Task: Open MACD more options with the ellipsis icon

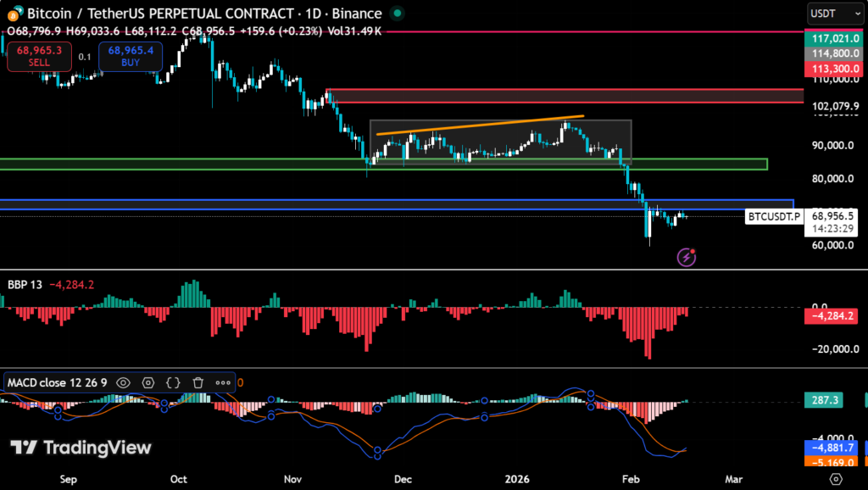Action: pyautogui.click(x=223, y=383)
